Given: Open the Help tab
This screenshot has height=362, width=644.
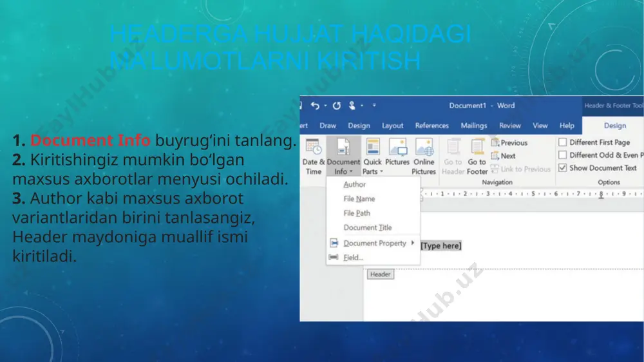Looking at the screenshot, I should coord(567,126).
